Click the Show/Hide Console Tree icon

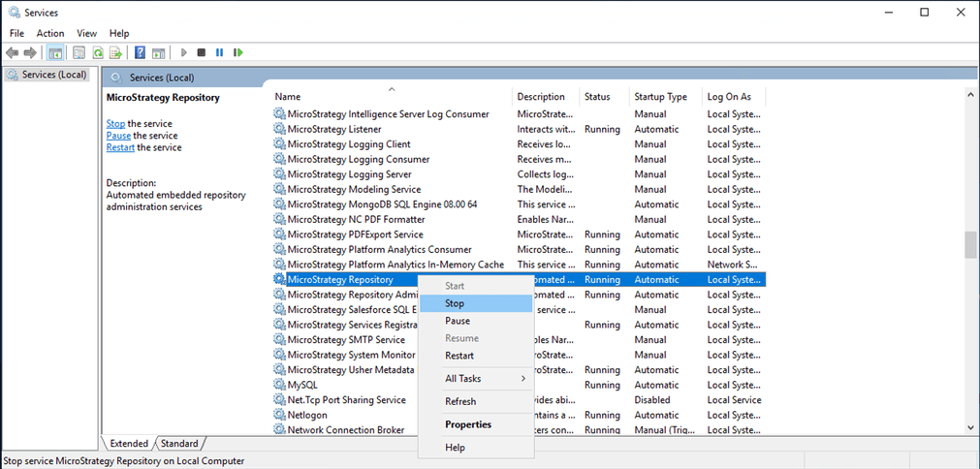pyautogui.click(x=55, y=53)
